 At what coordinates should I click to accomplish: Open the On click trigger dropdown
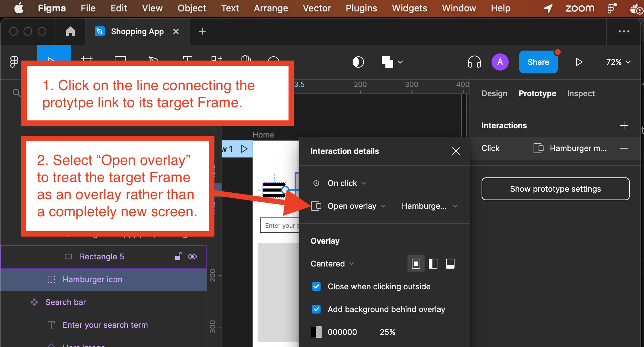click(x=347, y=183)
